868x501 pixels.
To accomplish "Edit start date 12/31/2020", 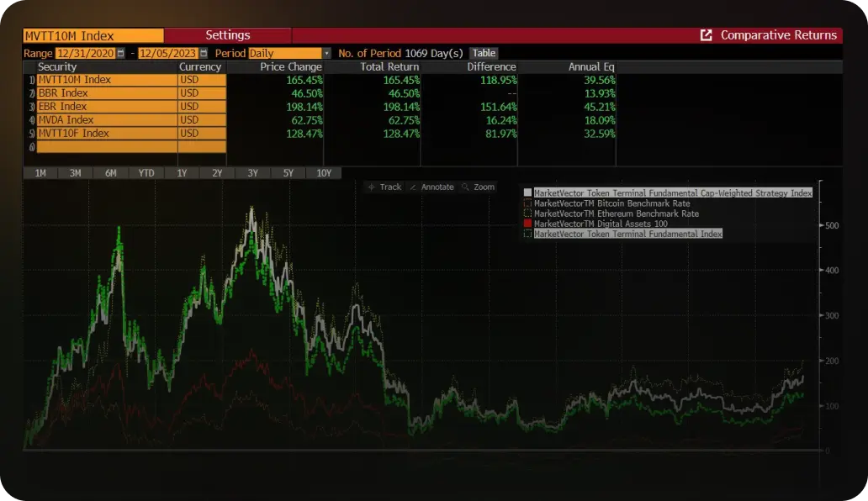I will [x=85, y=53].
